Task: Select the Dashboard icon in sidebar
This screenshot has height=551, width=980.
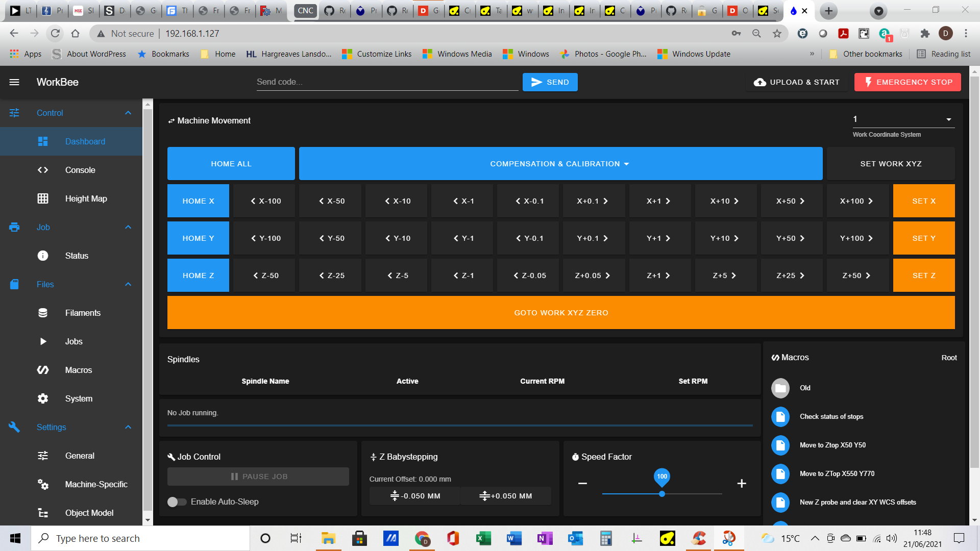Action: coord(43,141)
